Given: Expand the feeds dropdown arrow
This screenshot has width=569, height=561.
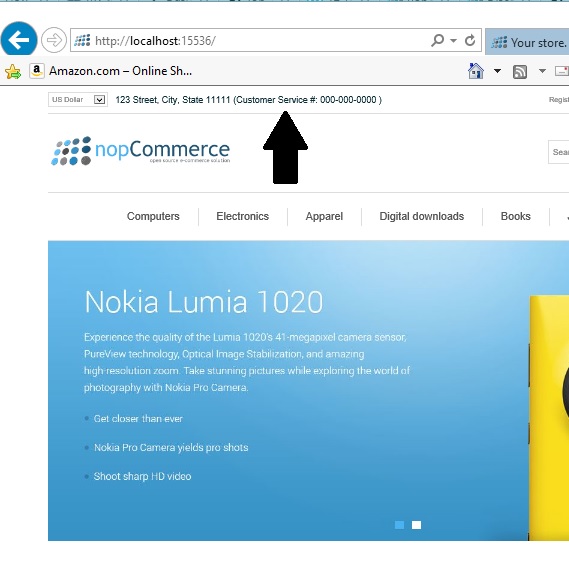Looking at the screenshot, I should click(542, 71).
